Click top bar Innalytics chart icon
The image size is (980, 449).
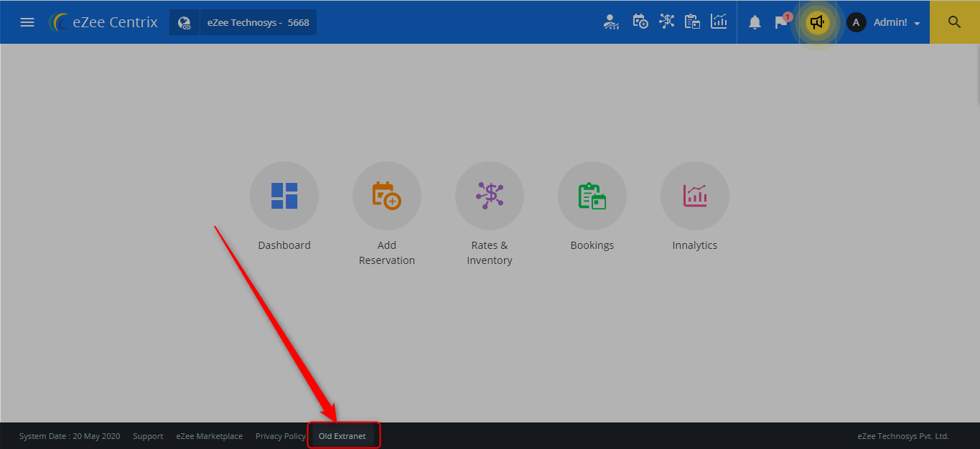tap(719, 22)
